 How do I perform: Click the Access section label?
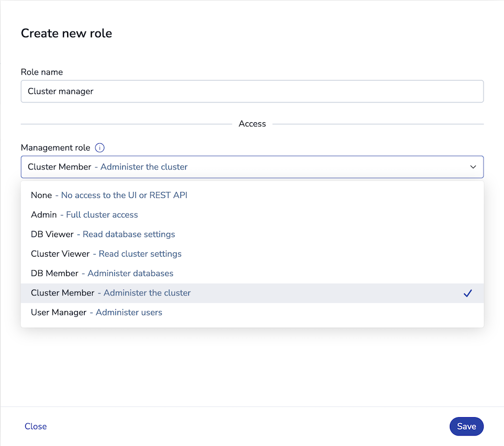(x=252, y=123)
